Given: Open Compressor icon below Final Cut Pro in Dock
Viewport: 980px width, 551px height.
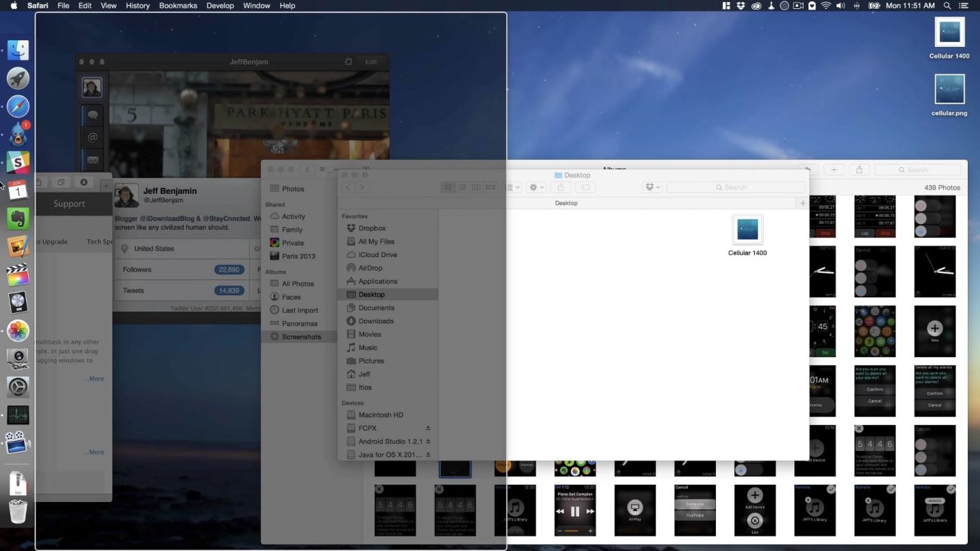Looking at the screenshot, I should pos(18,303).
